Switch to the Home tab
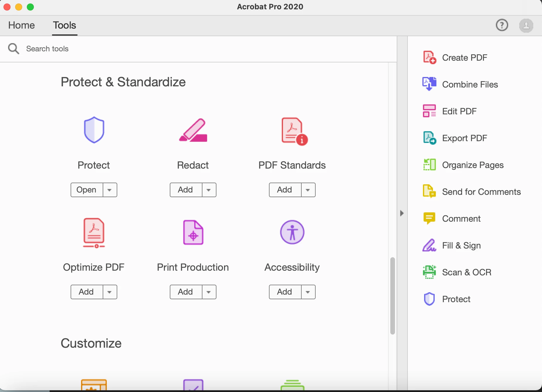The image size is (542, 392). (22, 25)
